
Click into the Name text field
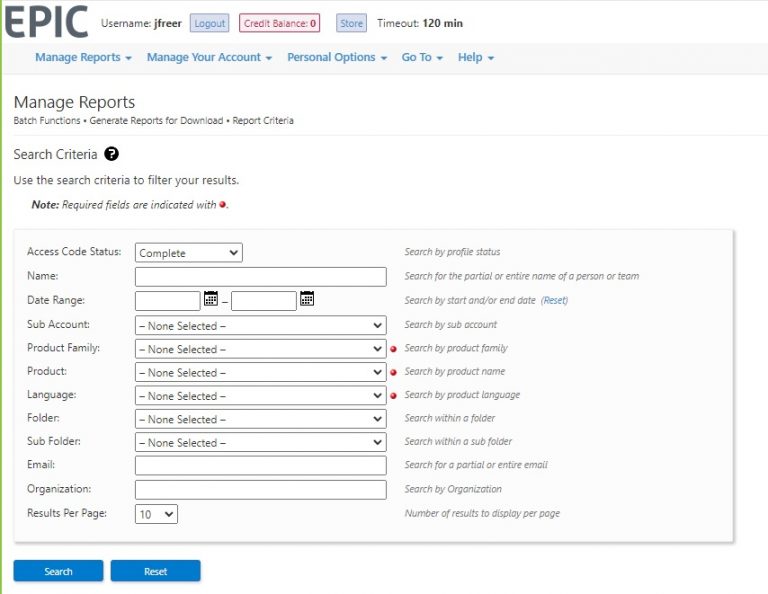click(260, 277)
